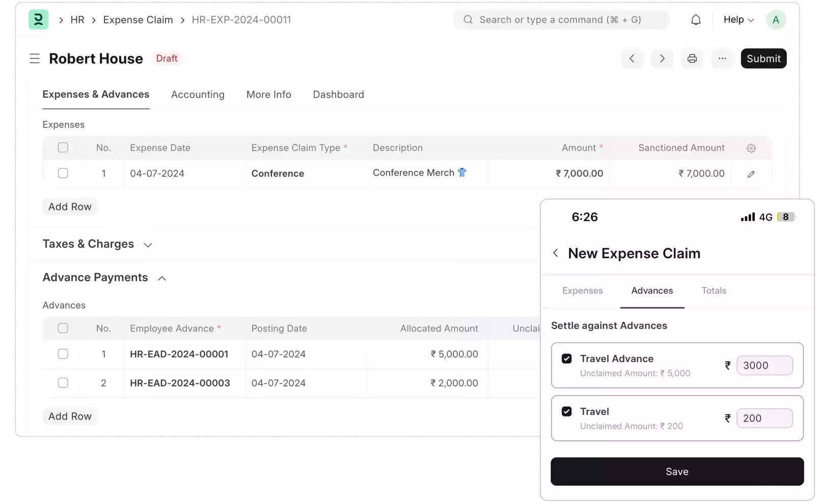Viewport: 818px width, 504px height.
Task: Open the Expenses table column settings gear
Action: click(x=751, y=148)
